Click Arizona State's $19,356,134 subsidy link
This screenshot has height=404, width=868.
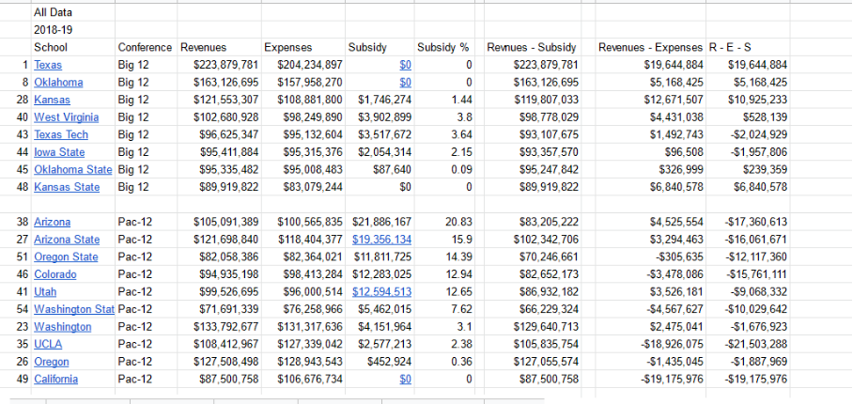coord(381,240)
